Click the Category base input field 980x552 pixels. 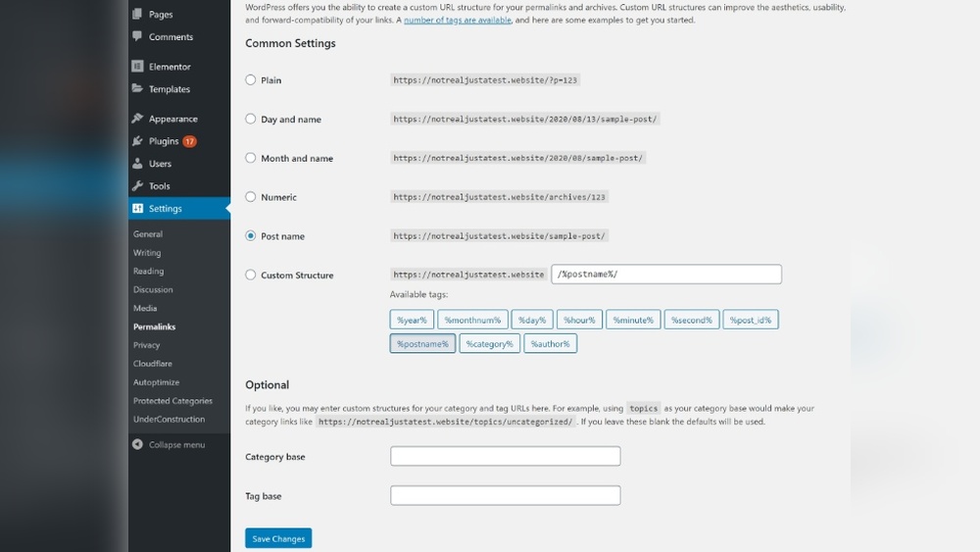(x=505, y=456)
